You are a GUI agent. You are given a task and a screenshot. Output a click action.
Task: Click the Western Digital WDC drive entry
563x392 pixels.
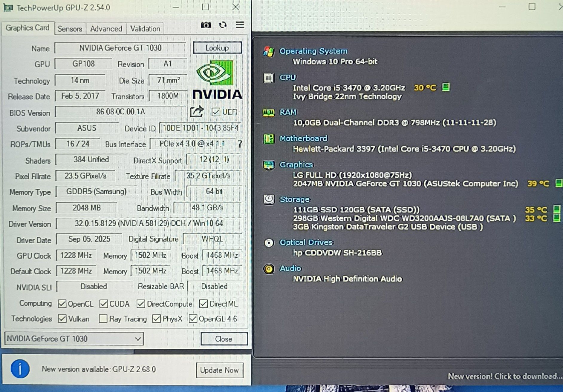pyautogui.click(x=404, y=218)
